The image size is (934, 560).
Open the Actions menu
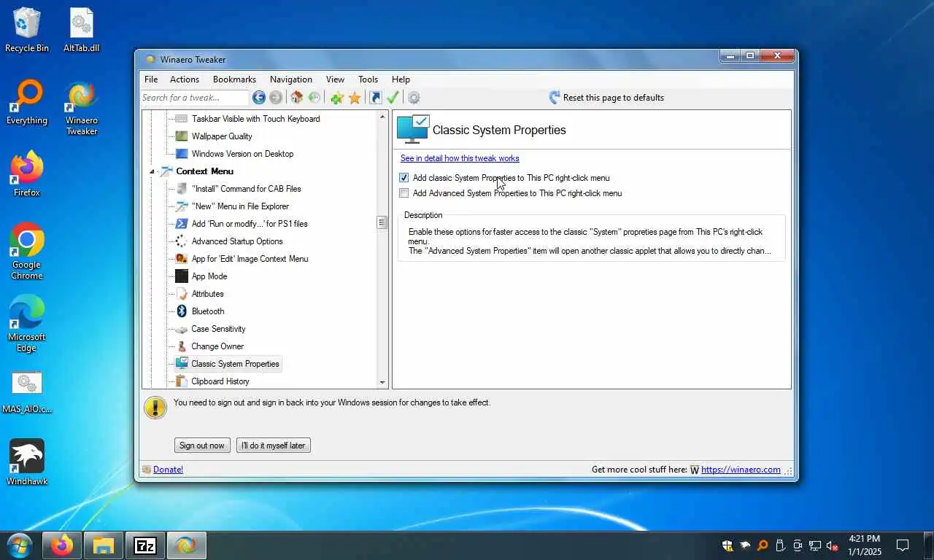(x=185, y=79)
